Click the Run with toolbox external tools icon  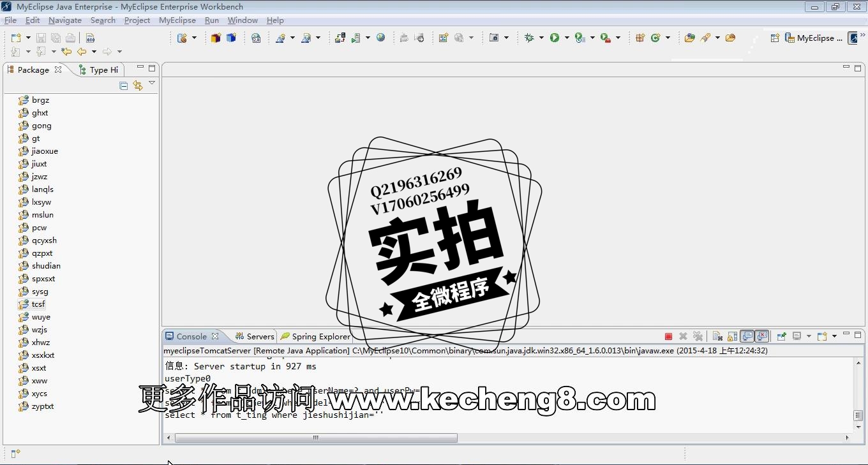tap(606, 38)
